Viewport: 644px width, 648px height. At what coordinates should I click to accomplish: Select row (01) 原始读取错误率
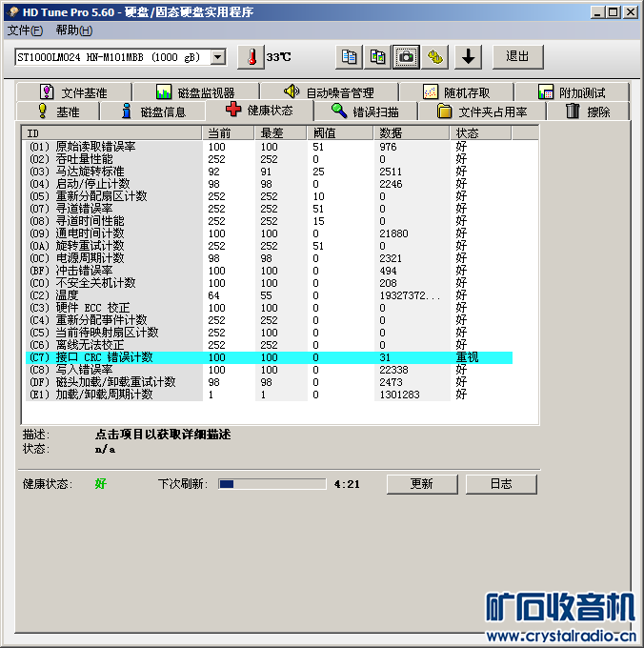(270, 147)
